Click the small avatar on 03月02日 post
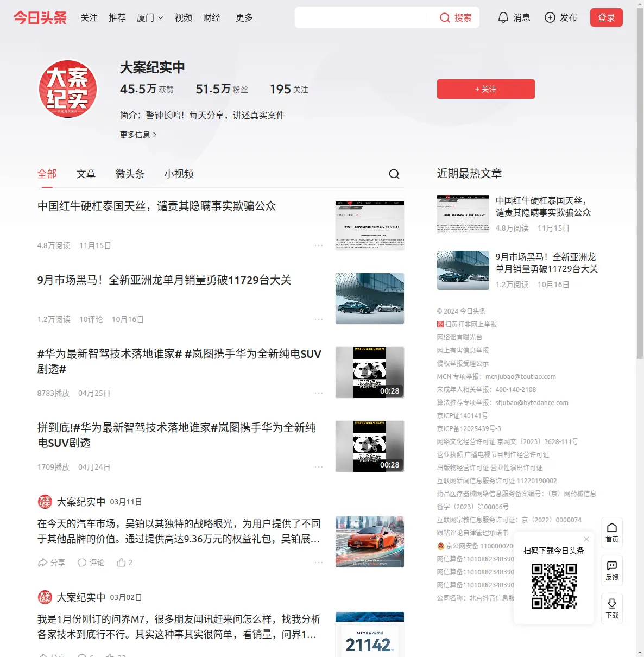The width and height of the screenshot is (644, 657). point(45,597)
